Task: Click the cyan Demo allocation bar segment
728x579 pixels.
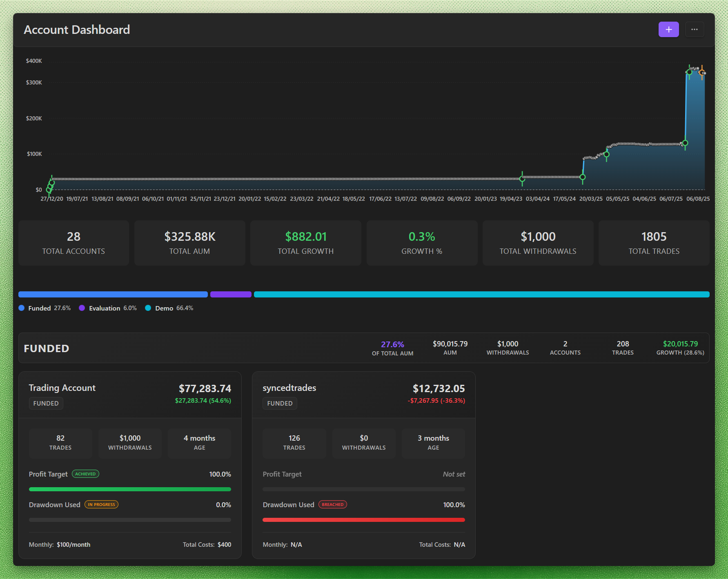Action: 481,294
